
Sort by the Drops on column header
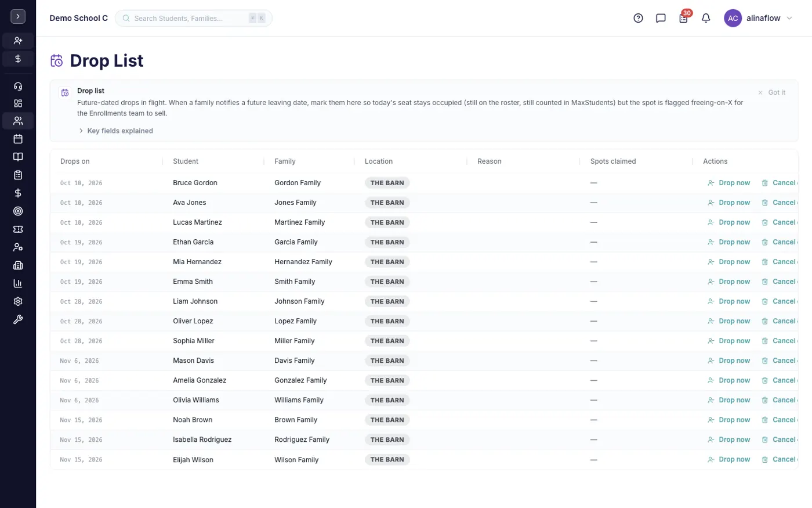click(75, 161)
